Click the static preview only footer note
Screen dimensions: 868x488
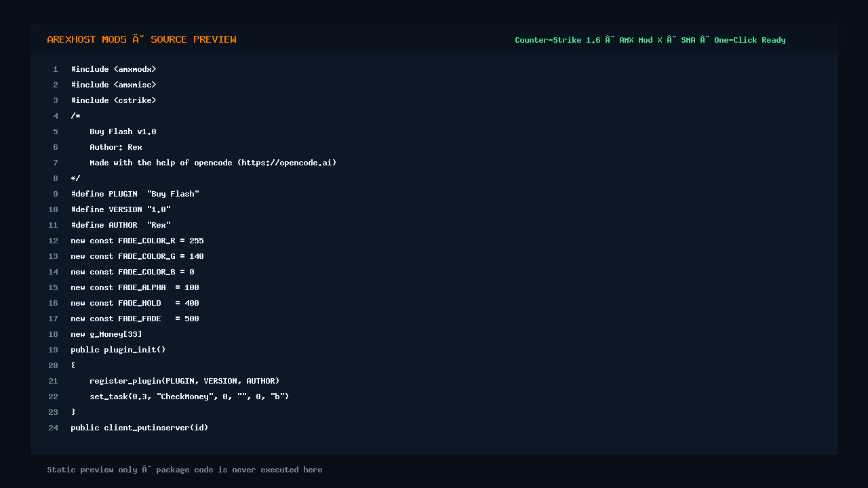pyautogui.click(x=184, y=470)
